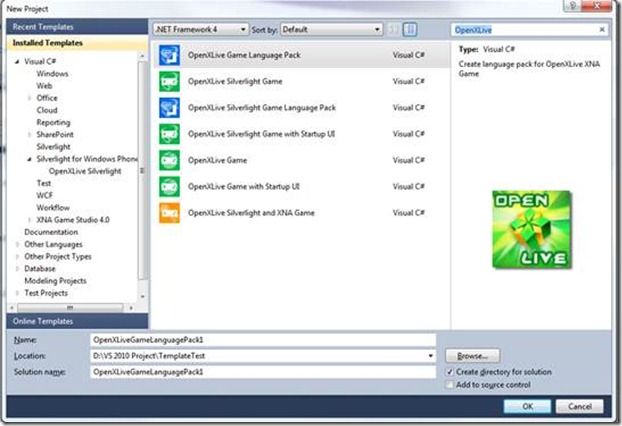Select the Workflow tree item

coord(53,207)
